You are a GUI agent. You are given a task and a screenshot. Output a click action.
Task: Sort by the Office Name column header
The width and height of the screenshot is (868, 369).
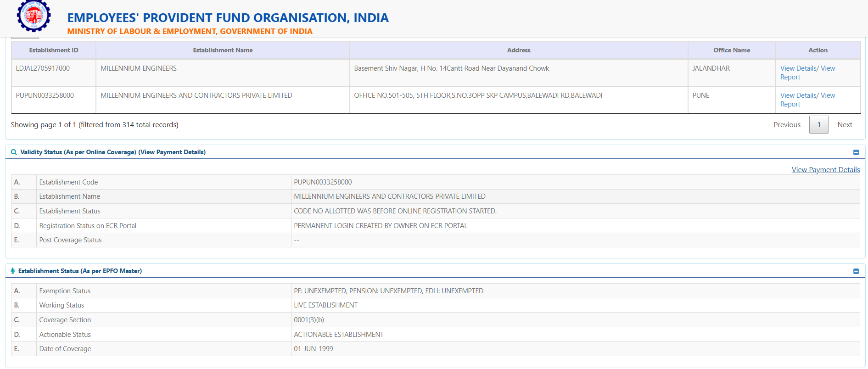click(x=731, y=50)
